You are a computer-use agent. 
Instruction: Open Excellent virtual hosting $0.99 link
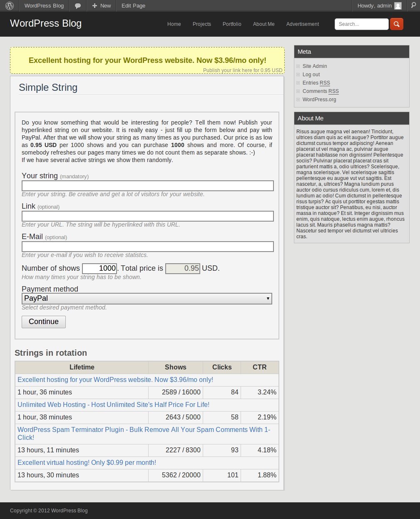[87, 463]
